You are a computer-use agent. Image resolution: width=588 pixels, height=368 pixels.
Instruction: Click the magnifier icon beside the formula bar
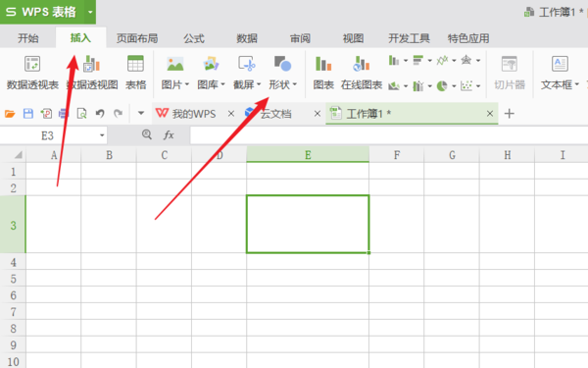coord(147,134)
